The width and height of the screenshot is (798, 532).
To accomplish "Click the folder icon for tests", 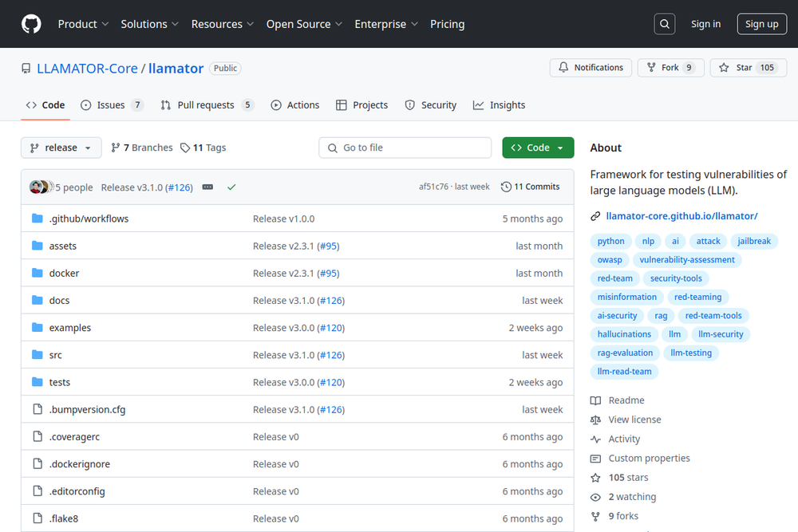I will tap(38, 382).
